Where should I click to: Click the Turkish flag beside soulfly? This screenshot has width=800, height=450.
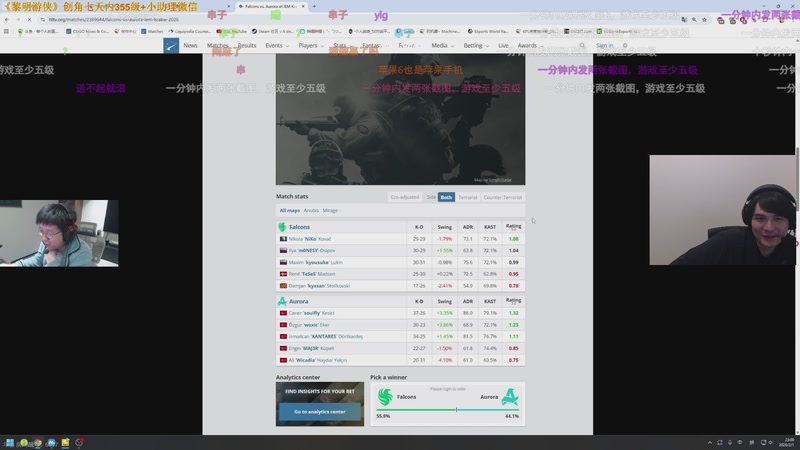coord(283,313)
